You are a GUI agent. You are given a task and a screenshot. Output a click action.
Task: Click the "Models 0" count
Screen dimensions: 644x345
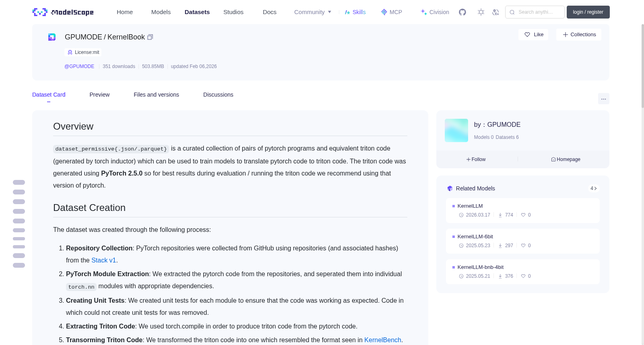484,137
